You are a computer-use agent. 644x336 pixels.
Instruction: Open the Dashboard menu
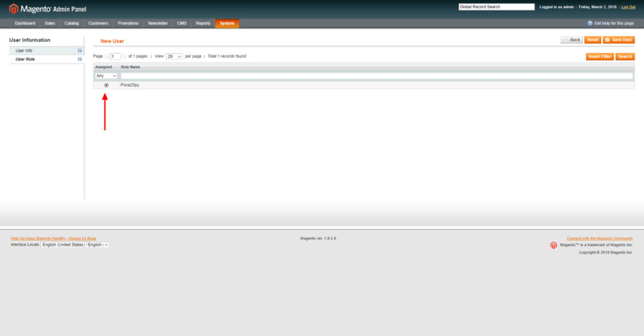(25, 23)
